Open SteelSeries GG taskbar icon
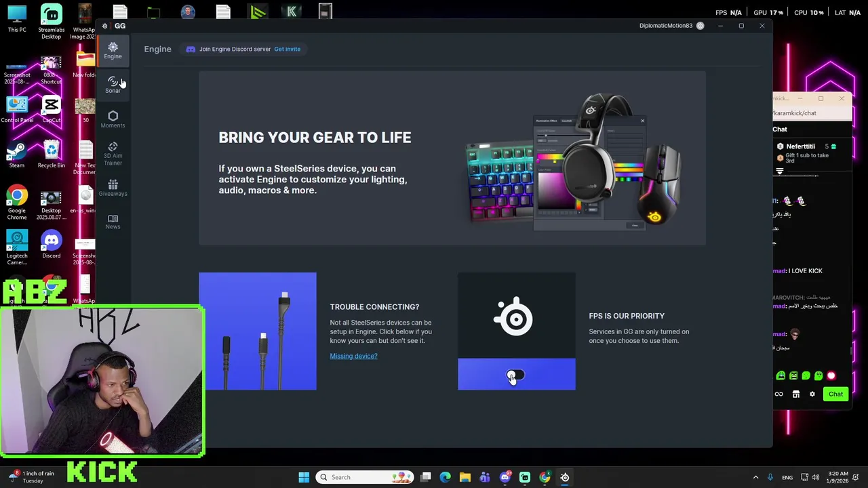Image resolution: width=868 pixels, height=488 pixels. (564, 477)
